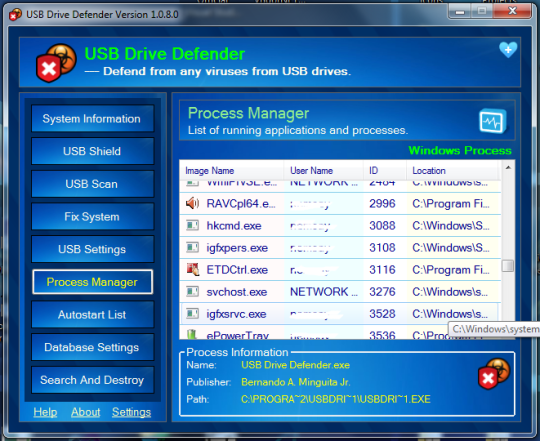Go to USB Scan
This screenshot has height=441, width=540.
tap(93, 184)
